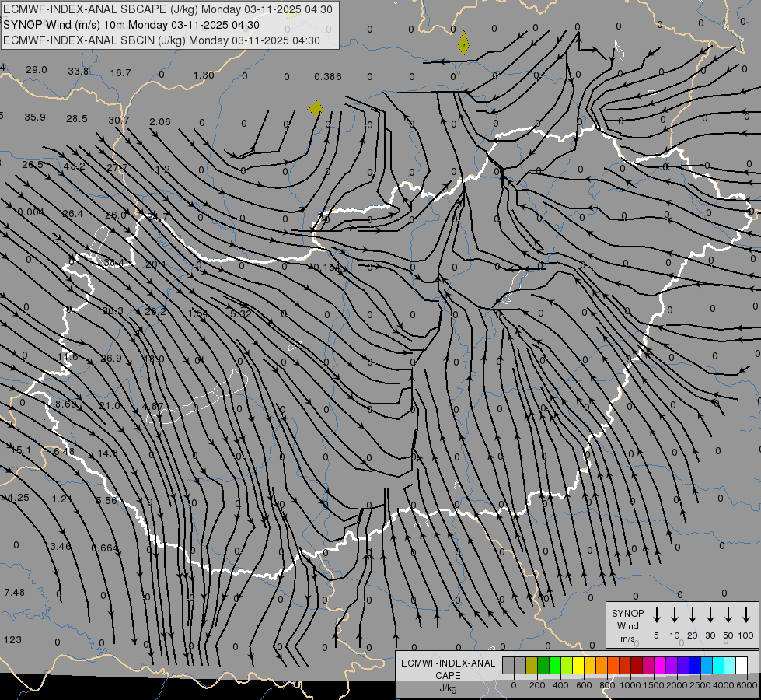Viewport: 761px width, 700px height.
Task: Select the SYNOP Wind 10m title line
Action: [131, 25]
